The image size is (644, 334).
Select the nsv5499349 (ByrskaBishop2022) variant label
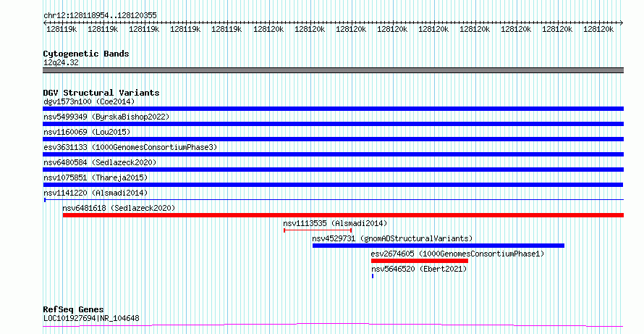pos(106,117)
